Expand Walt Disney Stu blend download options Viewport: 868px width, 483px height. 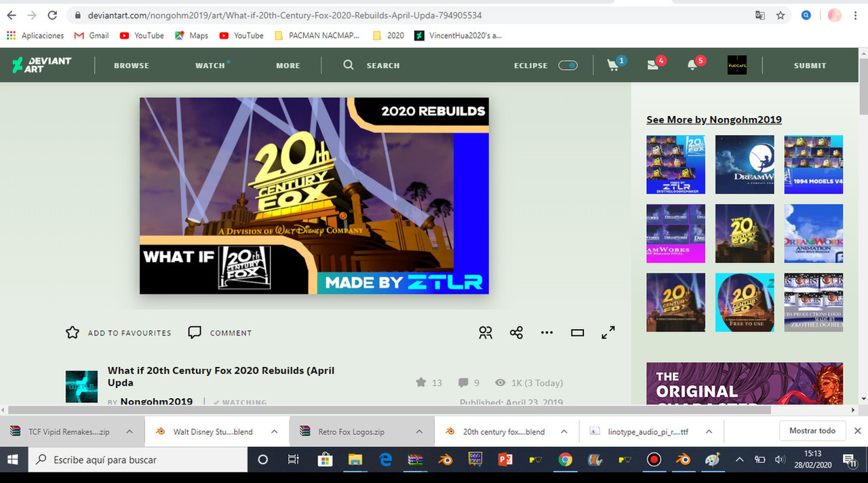(274, 431)
